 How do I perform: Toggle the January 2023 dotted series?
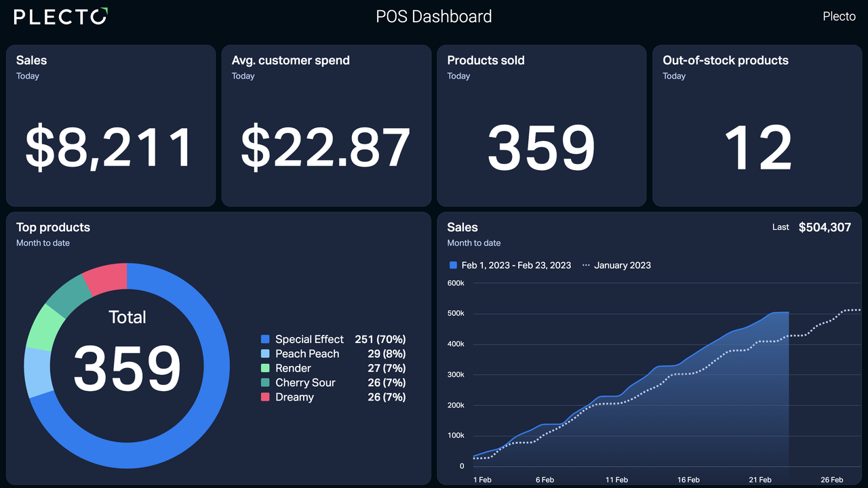(x=616, y=265)
